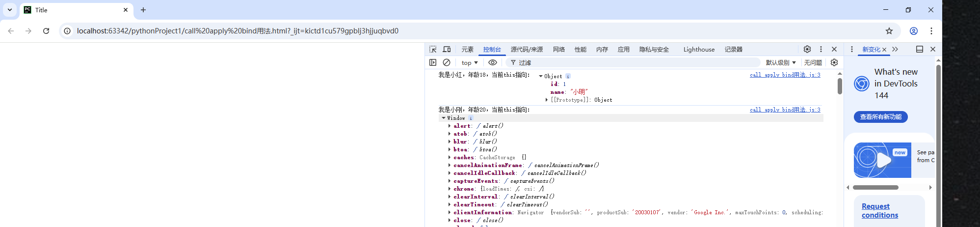980x227 pixels.
Task: Expand the clearInterval property
Action: (450, 197)
